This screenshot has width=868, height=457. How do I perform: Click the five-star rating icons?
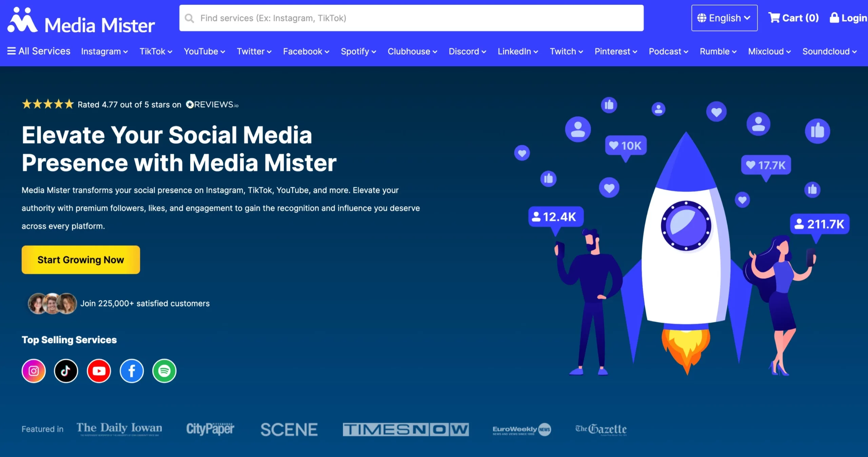click(x=48, y=104)
